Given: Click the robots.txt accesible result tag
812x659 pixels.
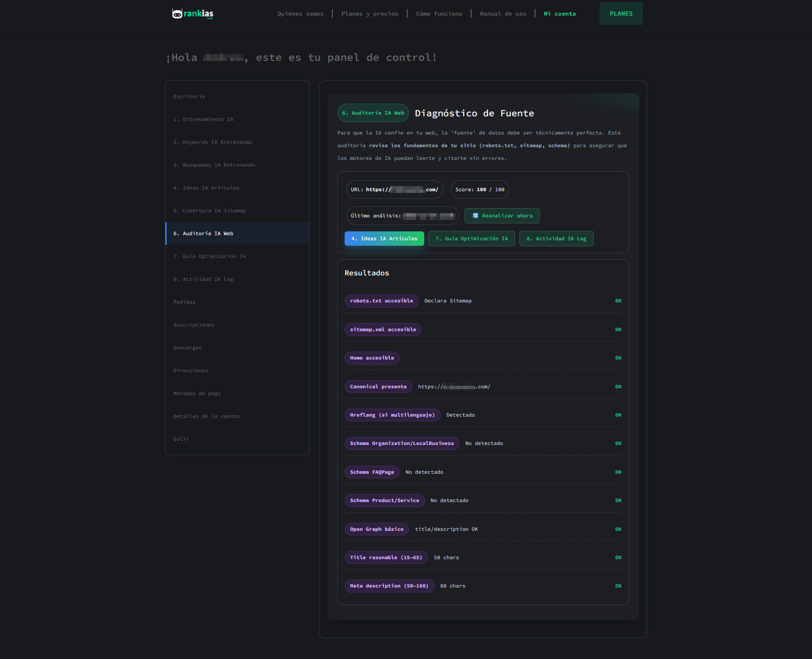Looking at the screenshot, I should (381, 301).
